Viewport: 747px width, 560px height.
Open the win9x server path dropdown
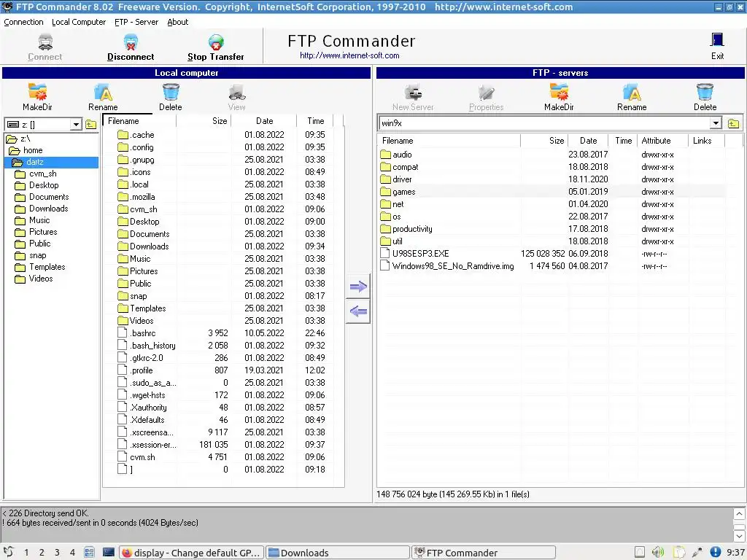[x=715, y=123]
